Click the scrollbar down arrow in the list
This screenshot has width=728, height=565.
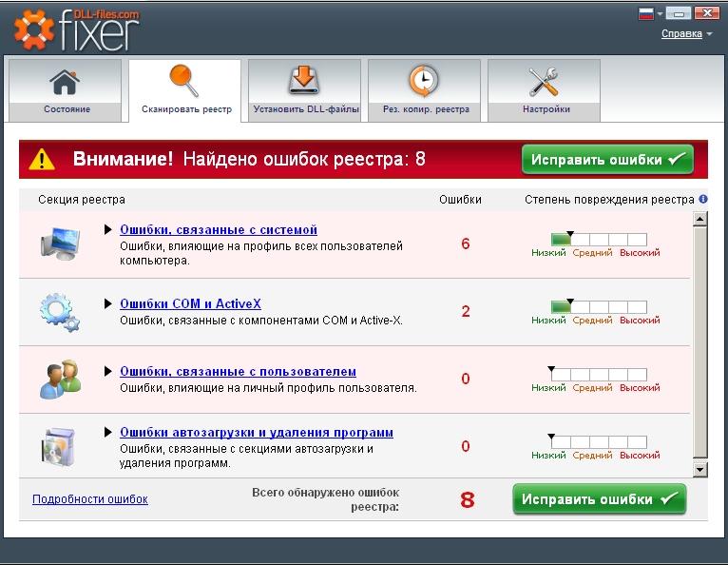point(700,469)
